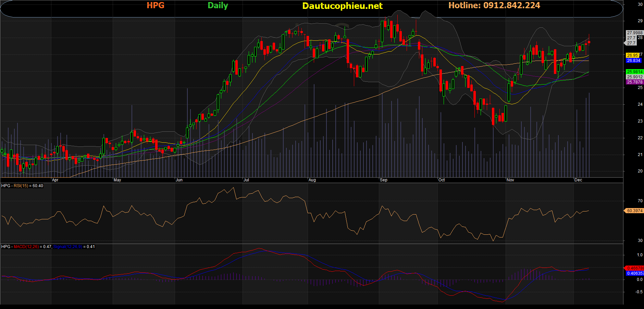Select the Dec marker on time axis
The height and width of the screenshot is (309, 644).
pos(578,180)
